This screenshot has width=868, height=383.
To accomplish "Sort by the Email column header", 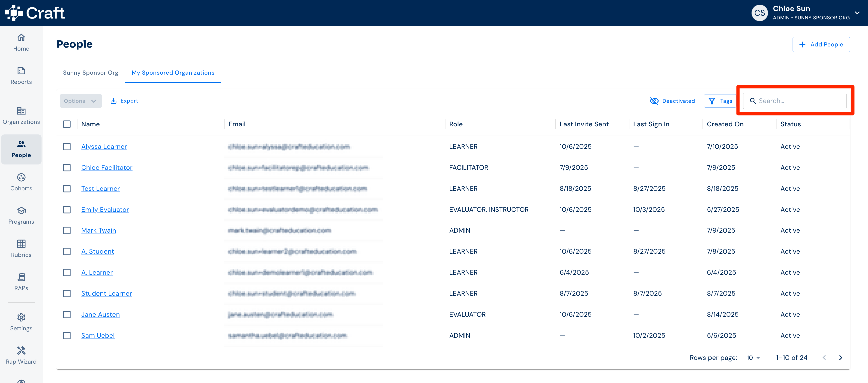I will [x=237, y=124].
